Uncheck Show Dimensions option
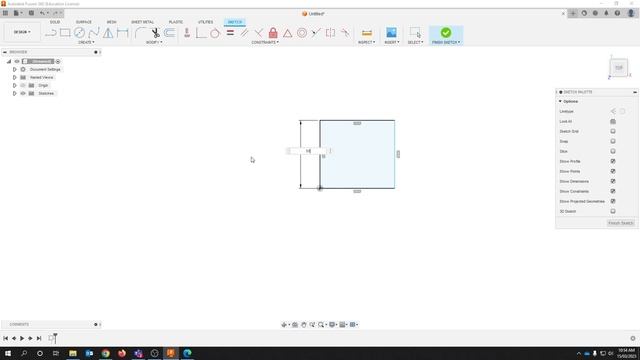Image resolution: width=640 pixels, height=360 pixels. 613,181
